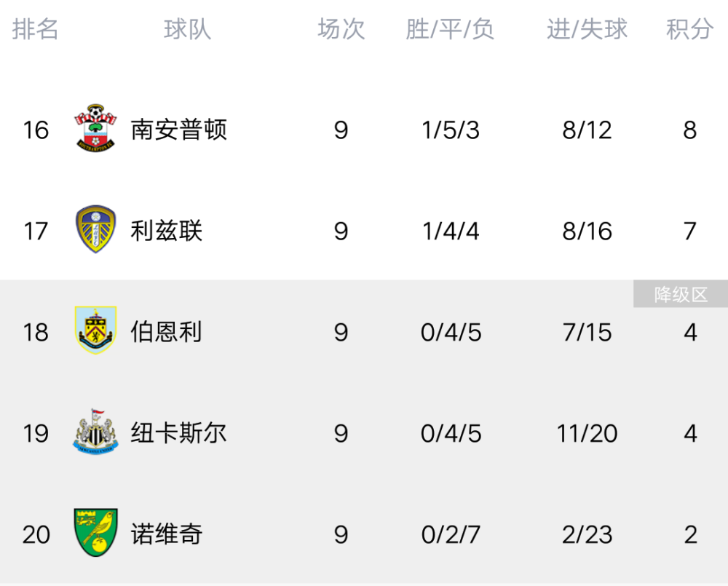Click the Leeds United club crest

[95, 229]
